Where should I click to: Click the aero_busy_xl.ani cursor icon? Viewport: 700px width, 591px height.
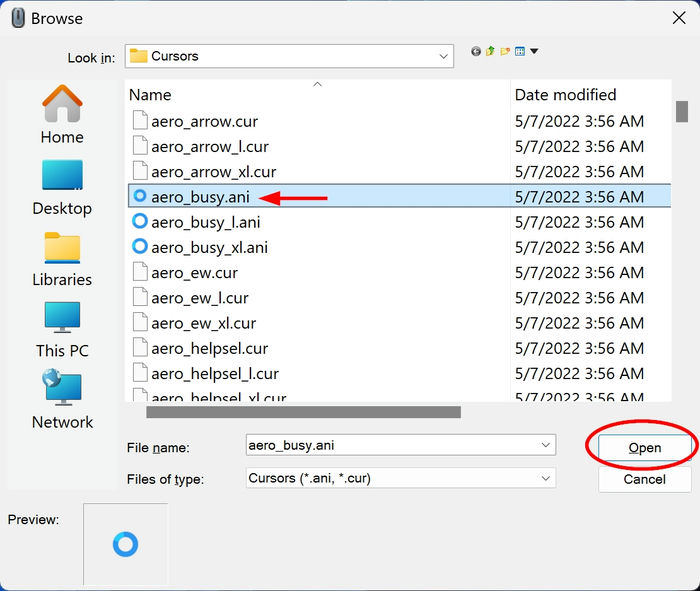pyautogui.click(x=140, y=246)
